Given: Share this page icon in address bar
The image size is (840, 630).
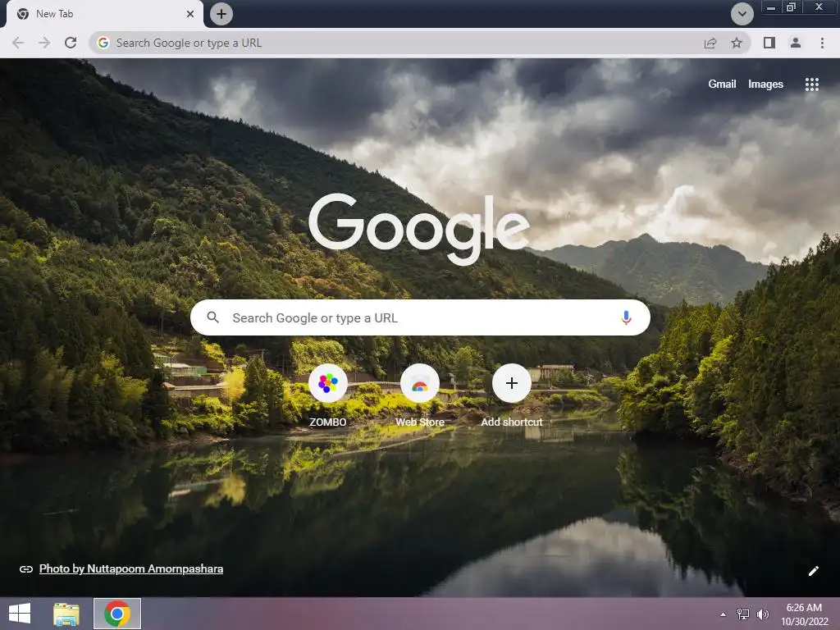Looking at the screenshot, I should (710, 43).
